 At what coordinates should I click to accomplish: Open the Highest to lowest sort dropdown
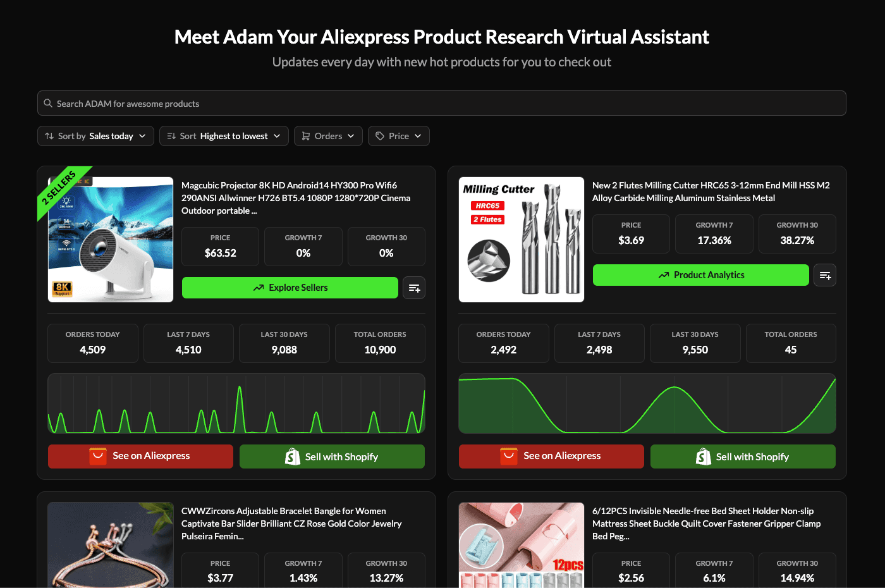click(x=224, y=135)
